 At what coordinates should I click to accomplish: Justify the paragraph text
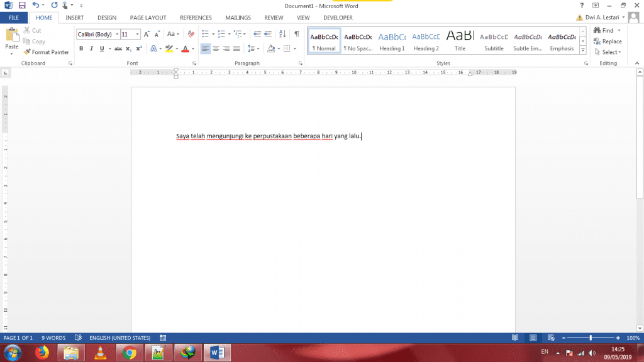236,48
